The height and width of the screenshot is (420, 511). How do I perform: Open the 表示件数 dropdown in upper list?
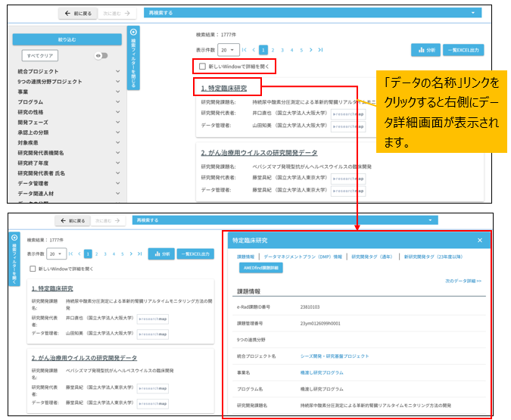point(226,49)
